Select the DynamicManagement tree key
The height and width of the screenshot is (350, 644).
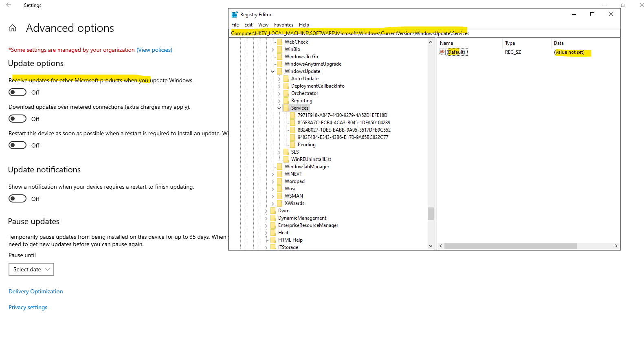tap(302, 218)
